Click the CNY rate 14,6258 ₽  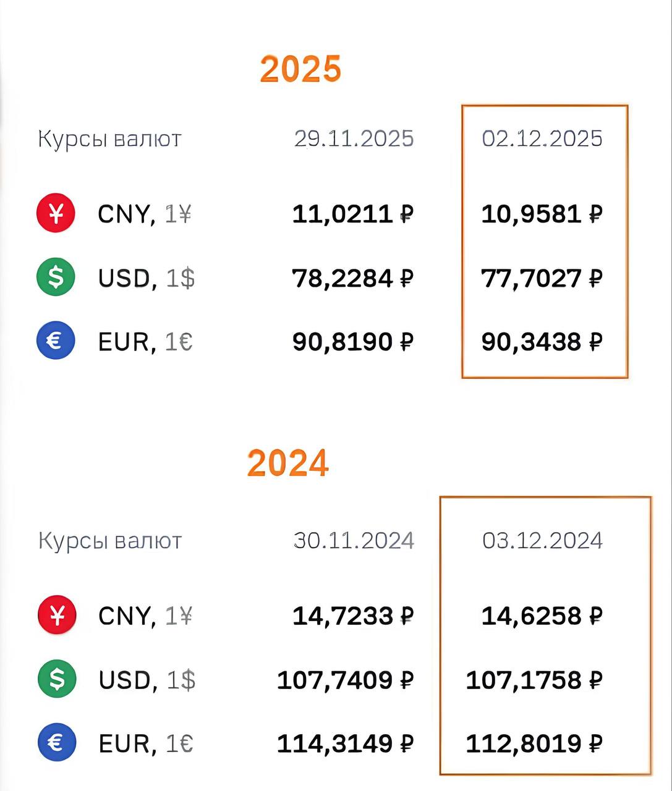tap(542, 616)
